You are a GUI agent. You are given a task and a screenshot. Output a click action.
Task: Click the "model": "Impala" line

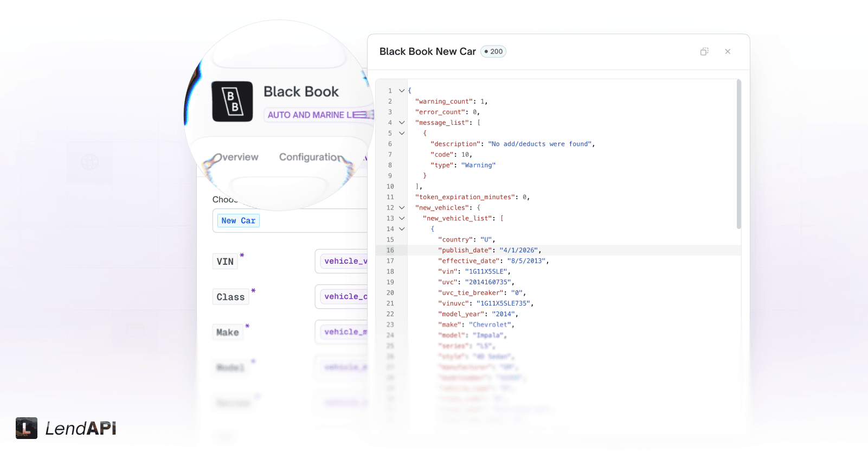(x=472, y=335)
